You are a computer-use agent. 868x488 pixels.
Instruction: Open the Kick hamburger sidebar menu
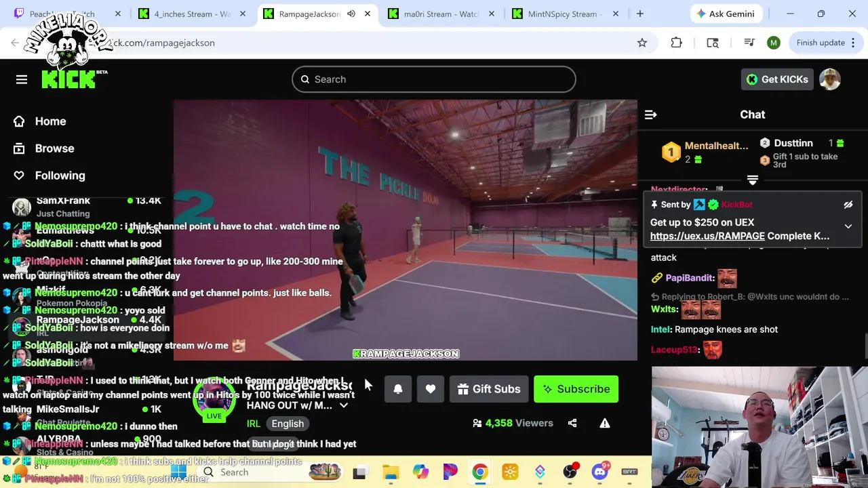click(22, 79)
